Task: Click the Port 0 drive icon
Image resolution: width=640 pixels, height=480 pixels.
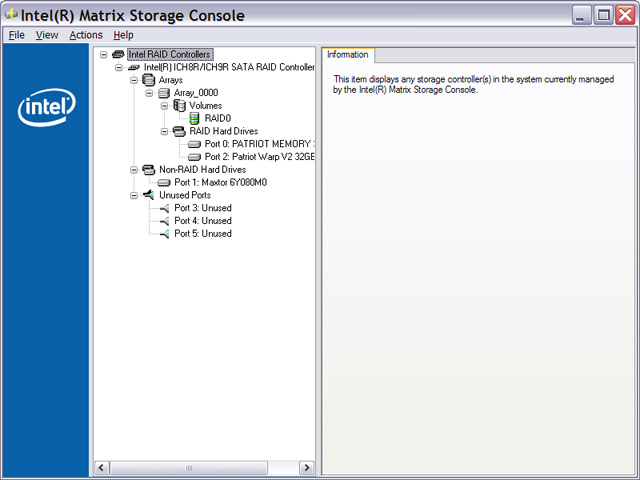Action: [194, 144]
